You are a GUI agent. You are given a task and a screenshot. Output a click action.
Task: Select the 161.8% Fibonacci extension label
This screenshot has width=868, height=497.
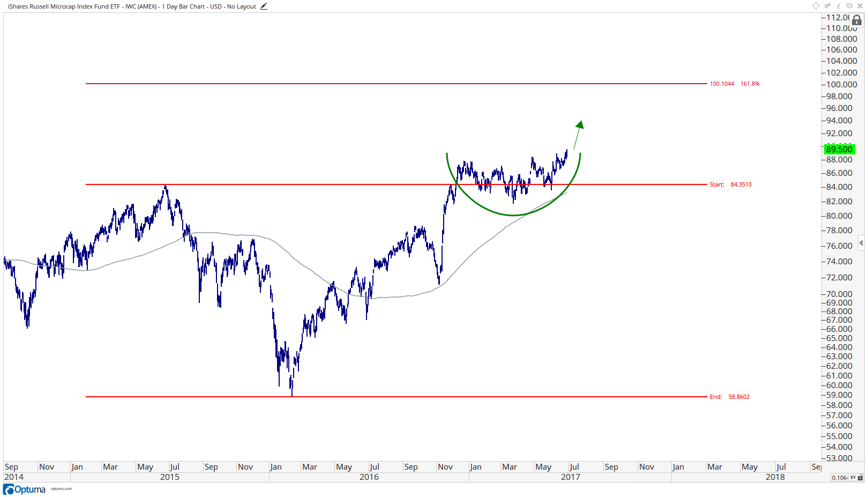pyautogui.click(x=750, y=84)
